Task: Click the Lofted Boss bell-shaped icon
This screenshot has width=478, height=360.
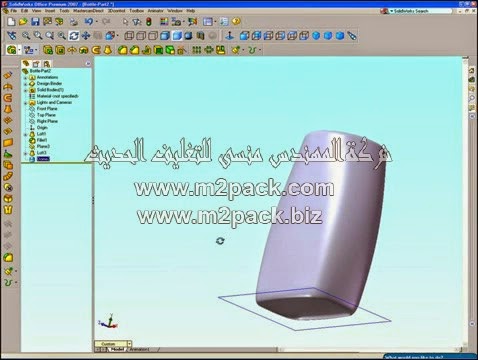Action: click(107, 50)
